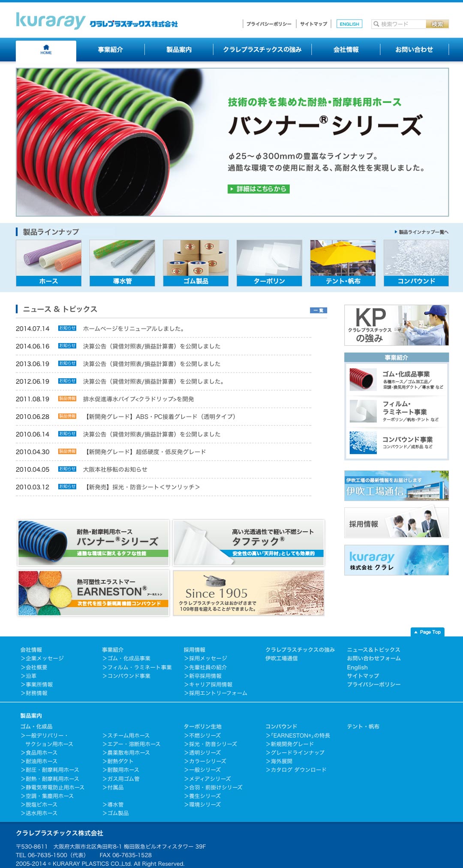Open the Since 1905 history banner
The width and height of the screenshot is (463, 868).
tap(249, 593)
